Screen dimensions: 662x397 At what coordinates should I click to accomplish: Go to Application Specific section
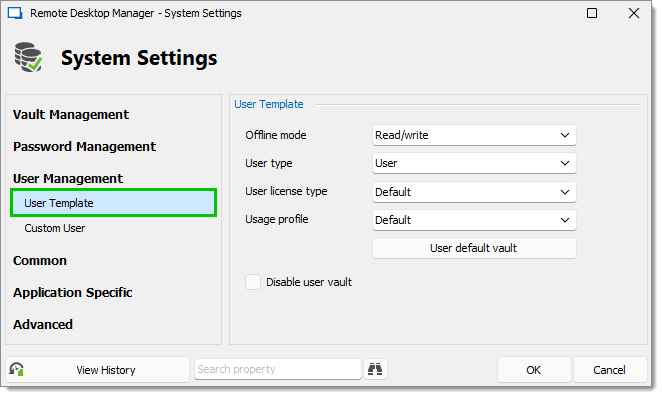(73, 293)
